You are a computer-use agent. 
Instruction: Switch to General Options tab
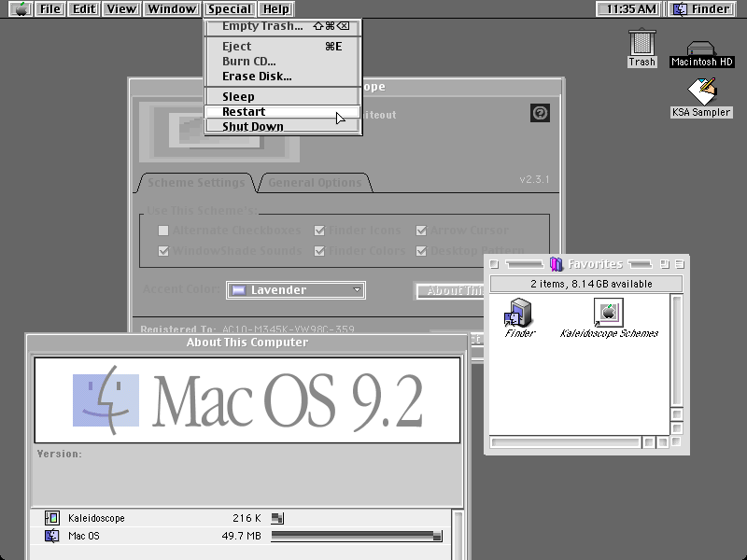tap(315, 182)
